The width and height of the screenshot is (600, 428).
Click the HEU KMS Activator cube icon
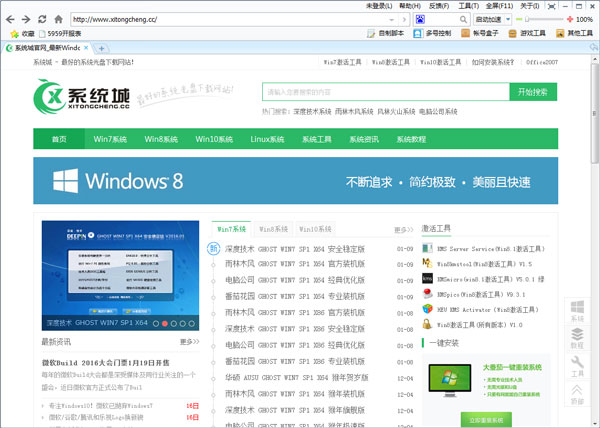tap(427, 309)
